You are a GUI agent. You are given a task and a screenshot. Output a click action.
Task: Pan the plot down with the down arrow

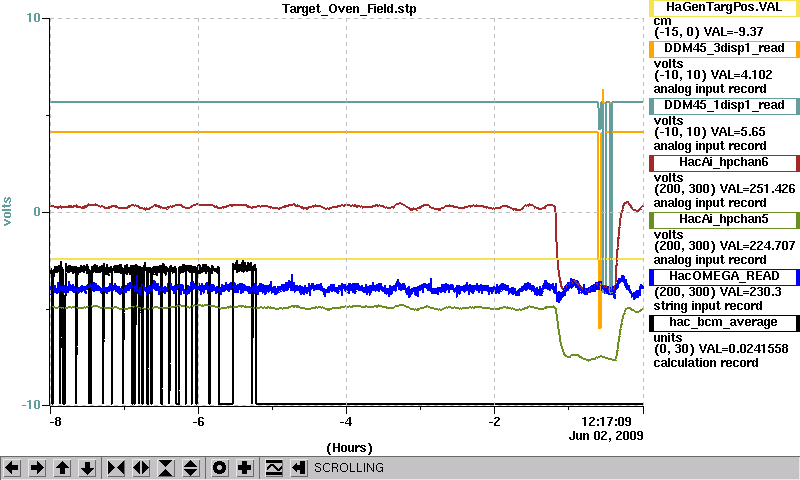[x=88, y=468]
